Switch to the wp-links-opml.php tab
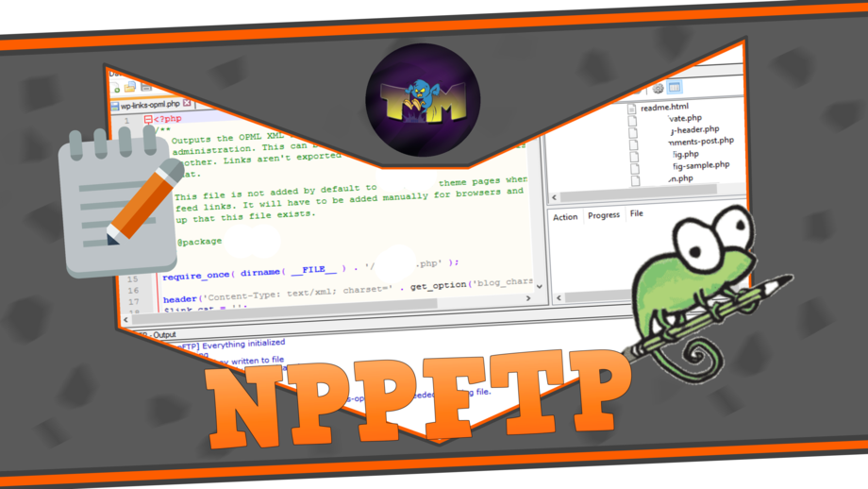This screenshot has width=868, height=489. [149, 105]
